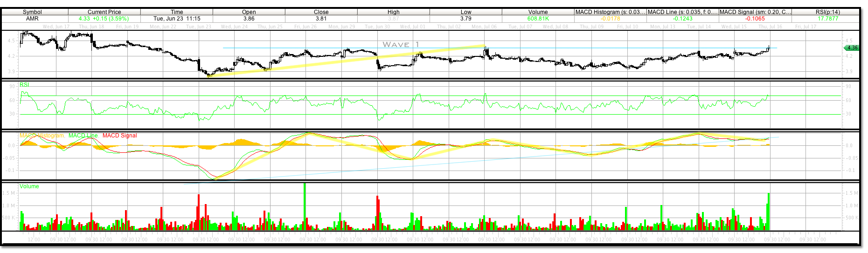Screen dimensions: 868x253
Task: Click the tallest green volume bar
Action: click(305, 205)
